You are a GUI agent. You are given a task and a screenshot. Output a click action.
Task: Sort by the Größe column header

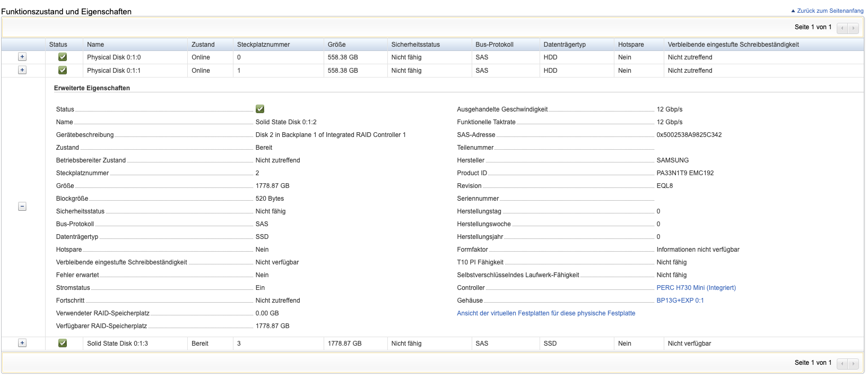pos(336,45)
